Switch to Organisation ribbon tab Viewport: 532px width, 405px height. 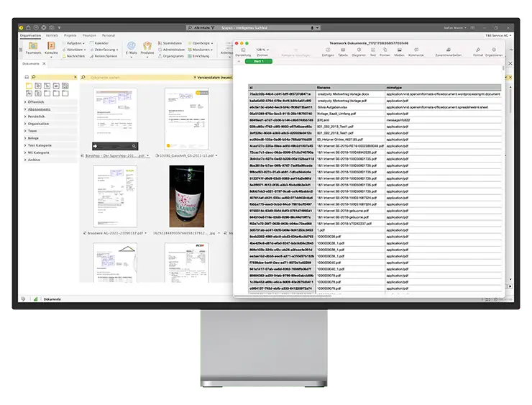30,35
